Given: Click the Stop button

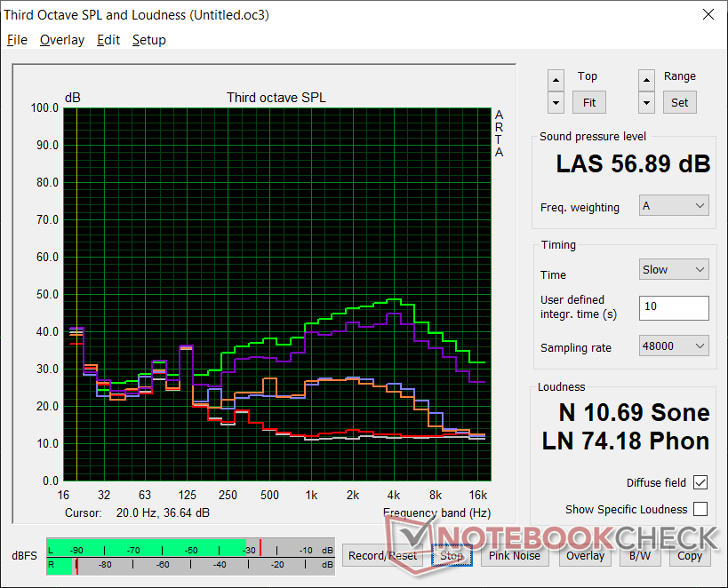Looking at the screenshot, I should [x=452, y=555].
